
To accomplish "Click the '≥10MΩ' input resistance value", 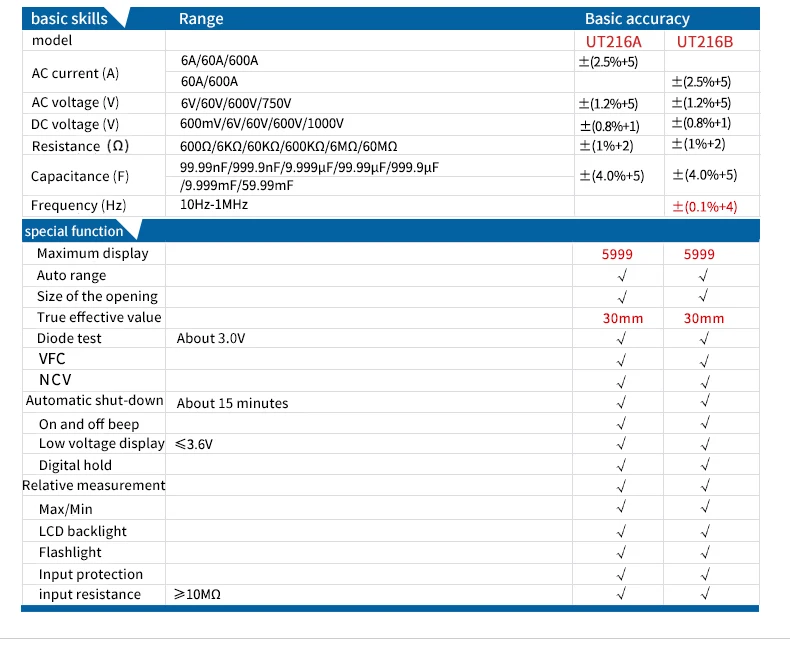I will (198, 594).
